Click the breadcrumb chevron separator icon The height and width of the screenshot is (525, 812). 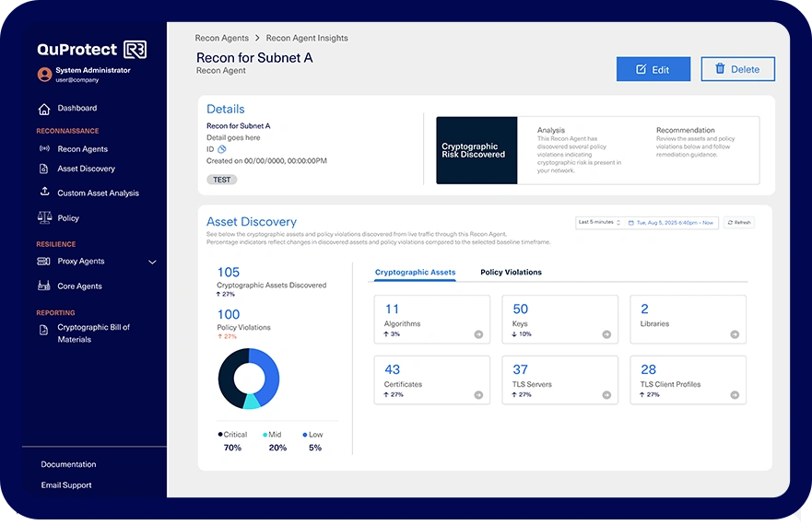[x=257, y=38]
